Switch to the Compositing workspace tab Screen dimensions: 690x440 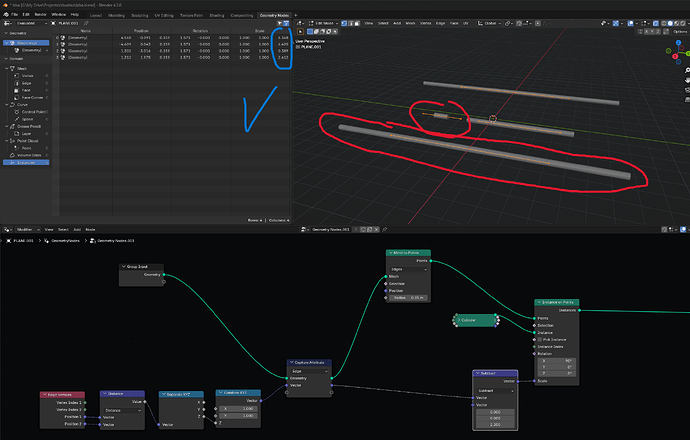[242, 15]
